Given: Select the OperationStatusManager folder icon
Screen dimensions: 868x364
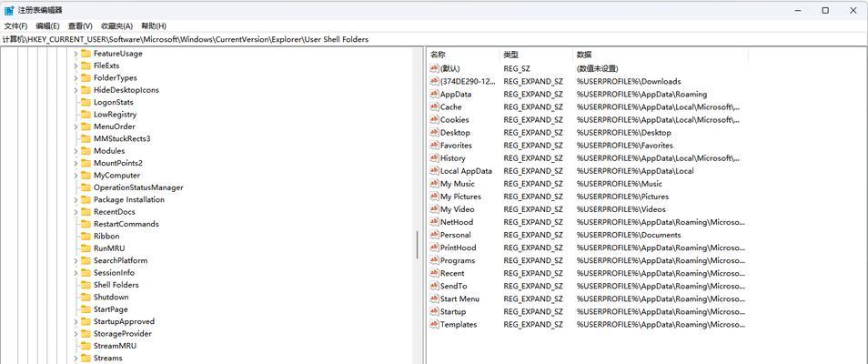Looking at the screenshot, I should 86,187.
